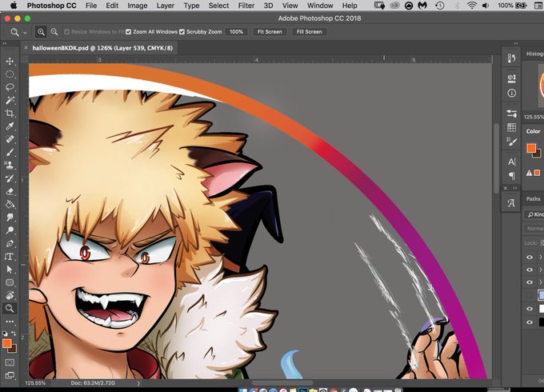Toggle Quick Mask mode
Image resolution: width=544 pixels, height=392 pixels.
[10, 362]
